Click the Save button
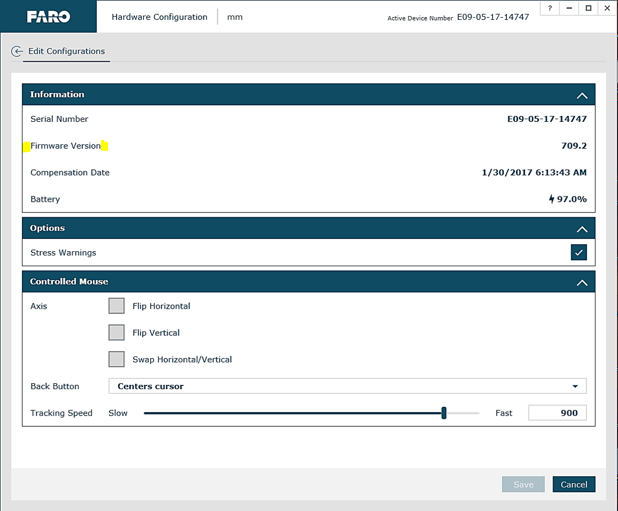Screen dimensions: 618x511 click(x=523, y=484)
